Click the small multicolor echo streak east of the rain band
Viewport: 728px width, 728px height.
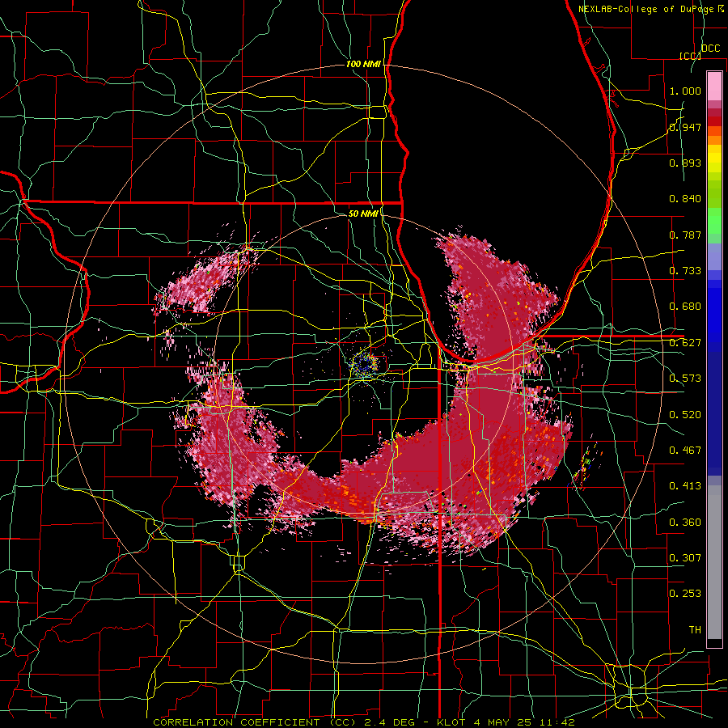pos(585,466)
